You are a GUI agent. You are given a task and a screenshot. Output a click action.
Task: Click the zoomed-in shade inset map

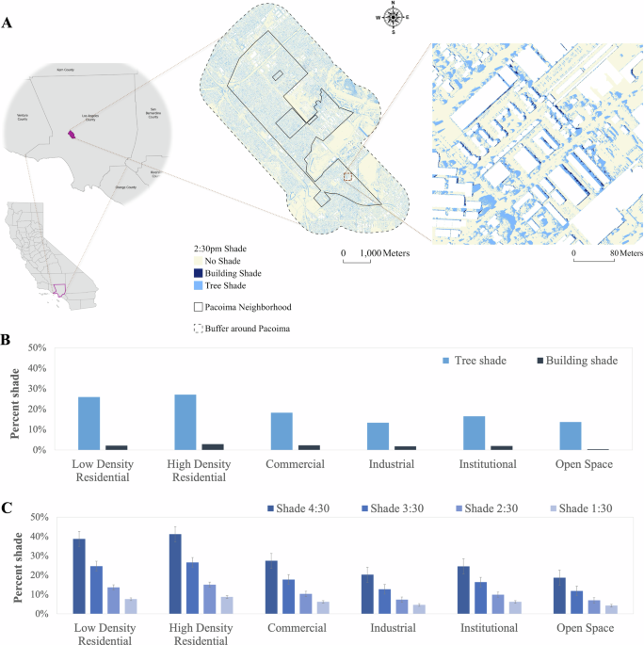[x=538, y=143]
